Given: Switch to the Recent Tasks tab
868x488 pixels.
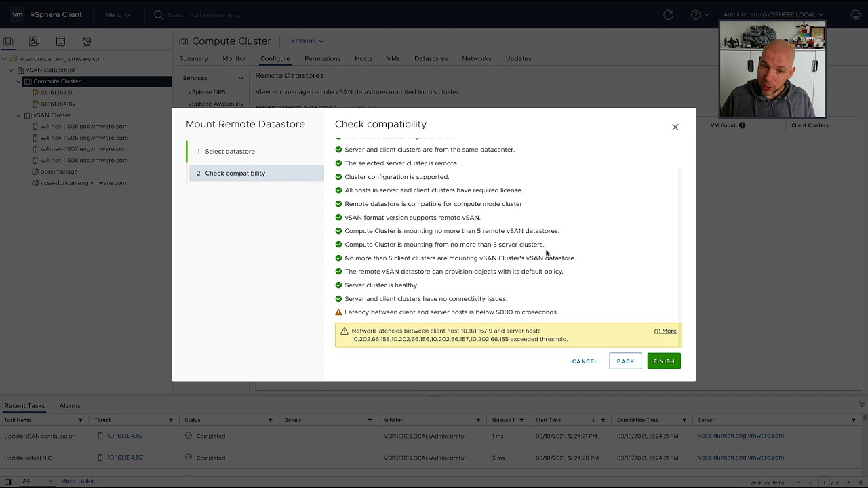Looking at the screenshot, I should click(24, 405).
